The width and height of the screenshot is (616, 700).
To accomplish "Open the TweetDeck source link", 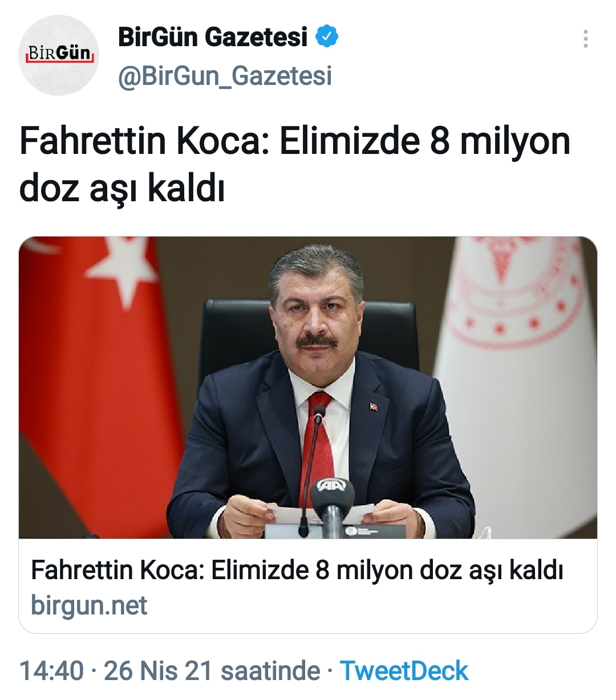I will coord(404,671).
